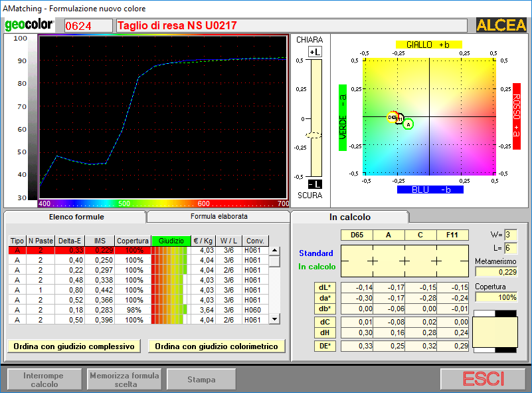Switch to the Formula elaborata tab
The width and height of the screenshot is (532, 393).
pos(219,216)
